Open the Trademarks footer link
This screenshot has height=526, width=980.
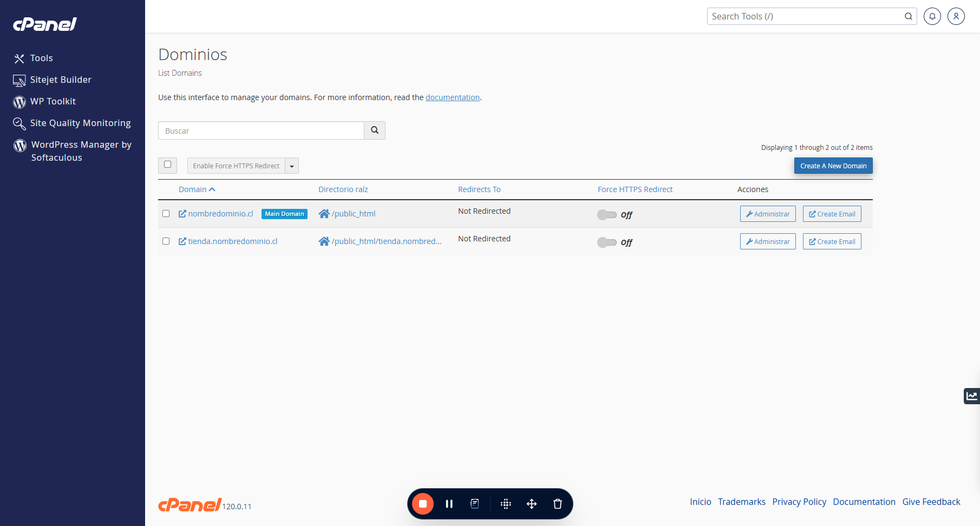(742, 502)
